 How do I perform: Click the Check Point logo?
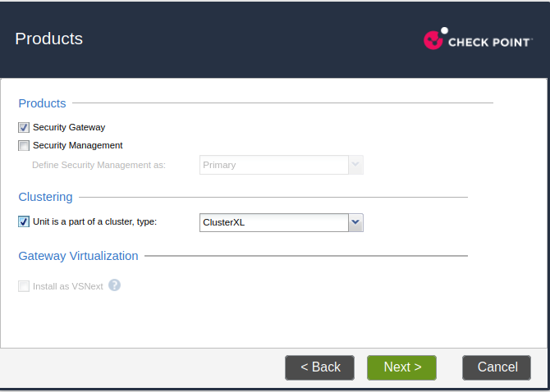click(478, 39)
